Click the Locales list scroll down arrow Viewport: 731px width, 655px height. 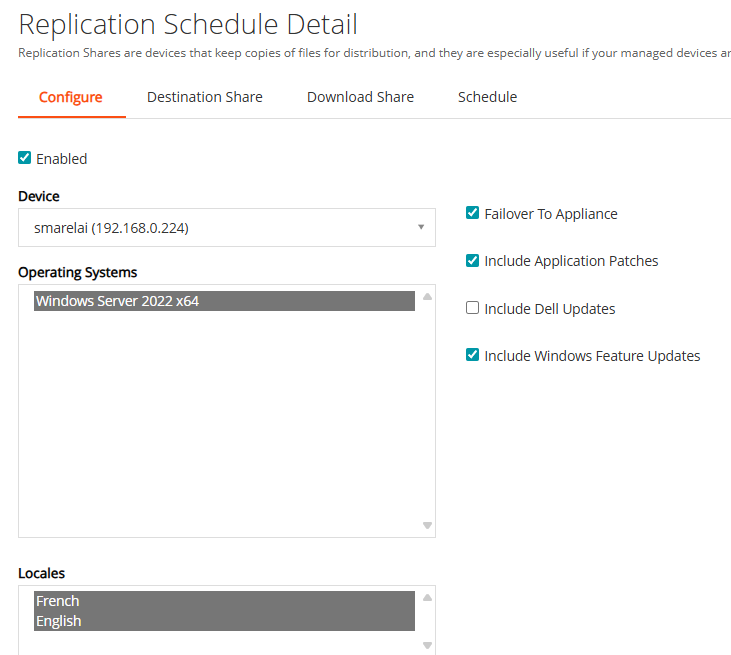point(427,645)
